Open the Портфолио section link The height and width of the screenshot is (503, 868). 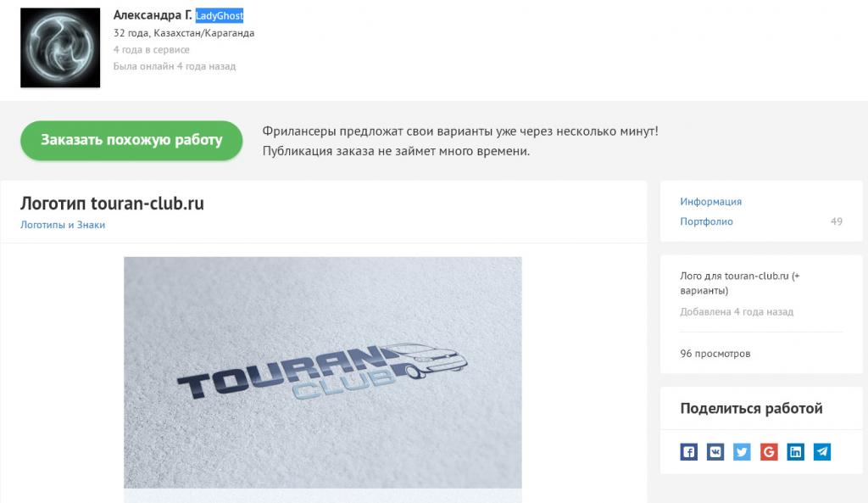tap(706, 221)
